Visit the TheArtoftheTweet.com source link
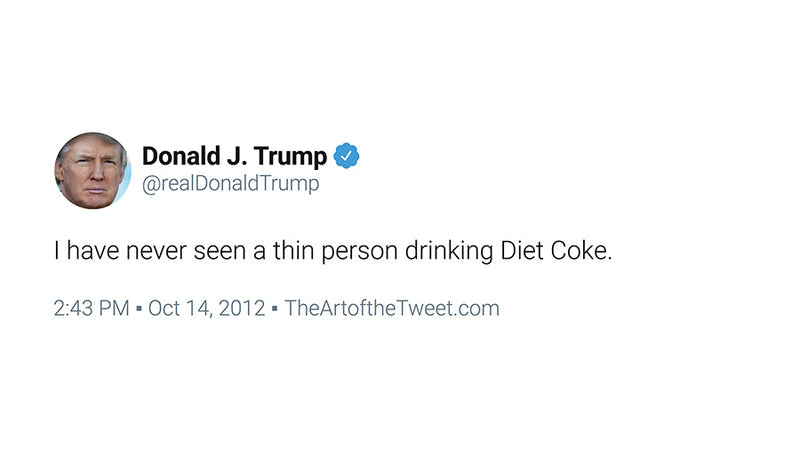Image resolution: width=800 pixels, height=450 pixels. pyautogui.click(x=391, y=308)
